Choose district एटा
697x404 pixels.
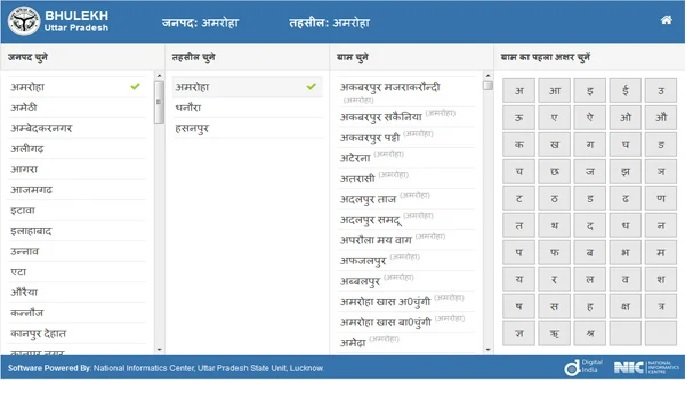(76, 272)
